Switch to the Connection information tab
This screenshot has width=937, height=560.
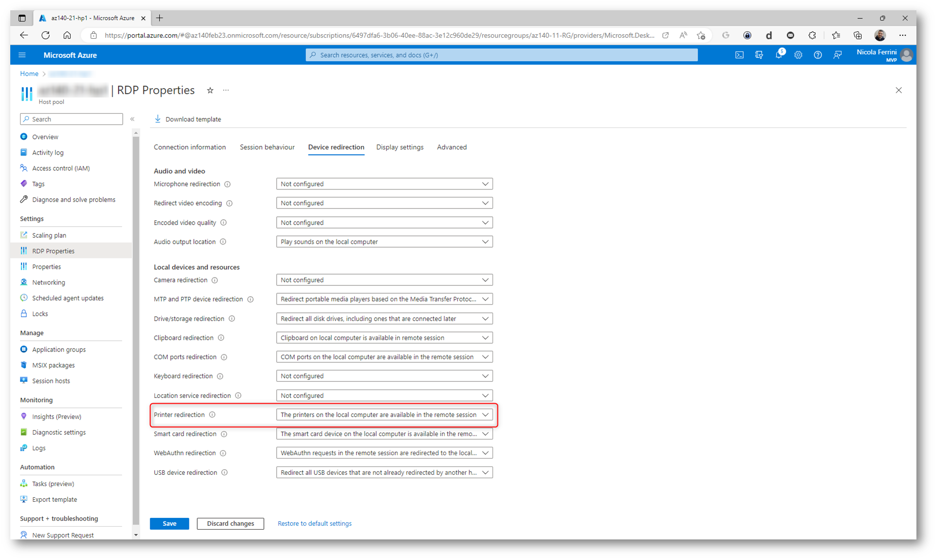tap(190, 147)
